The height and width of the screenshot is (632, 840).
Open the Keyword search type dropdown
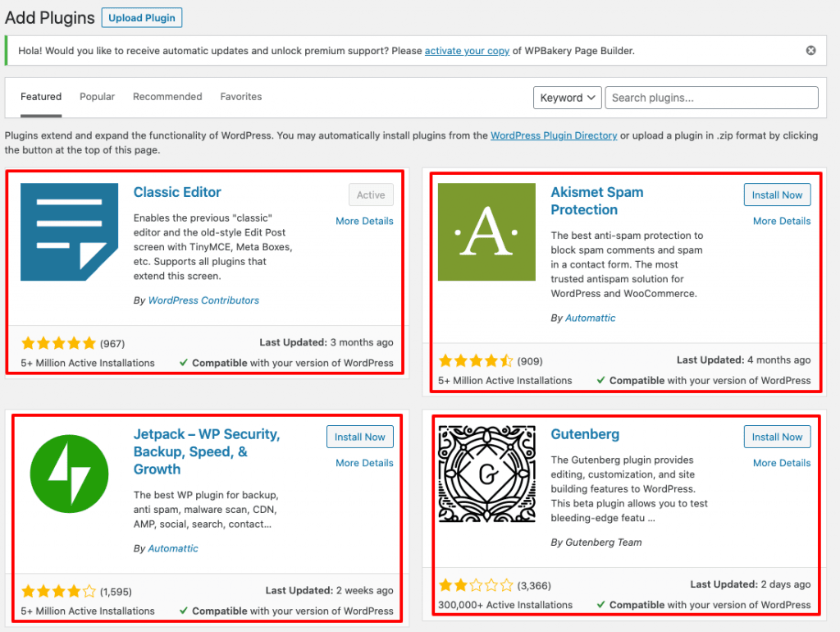pyautogui.click(x=567, y=98)
